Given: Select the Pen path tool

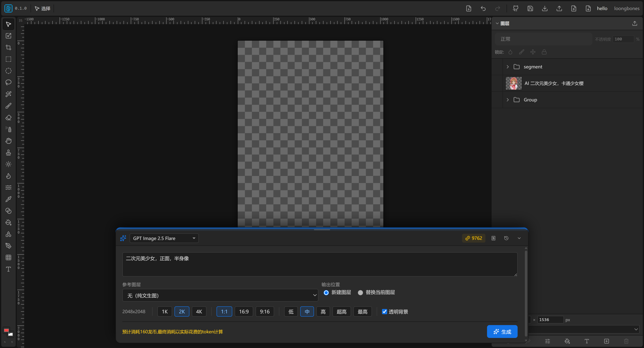Looking at the screenshot, I should pos(8,246).
